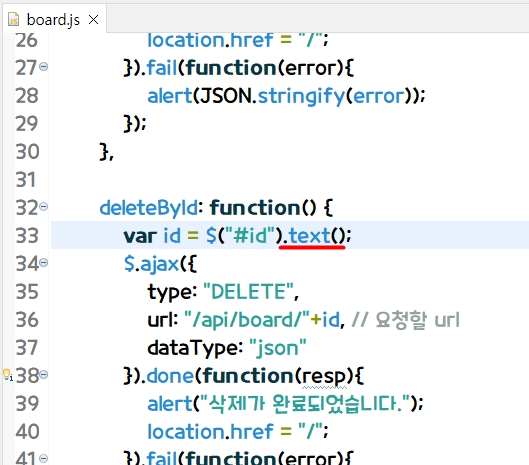Click the "DELETE" string on line 35
This screenshot has height=465, width=529.
click(249, 292)
